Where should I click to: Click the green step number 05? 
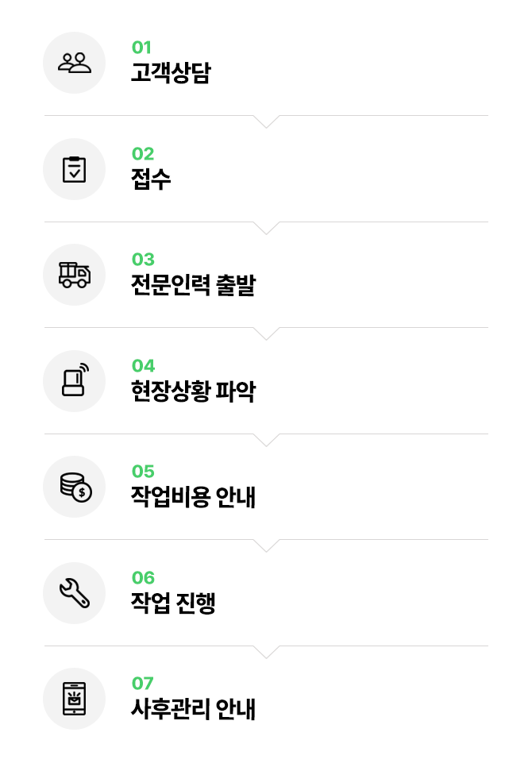click(x=143, y=472)
